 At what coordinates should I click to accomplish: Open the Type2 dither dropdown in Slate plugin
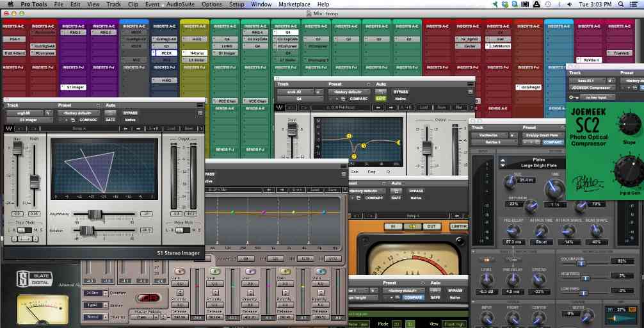pyautogui.click(x=95, y=305)
